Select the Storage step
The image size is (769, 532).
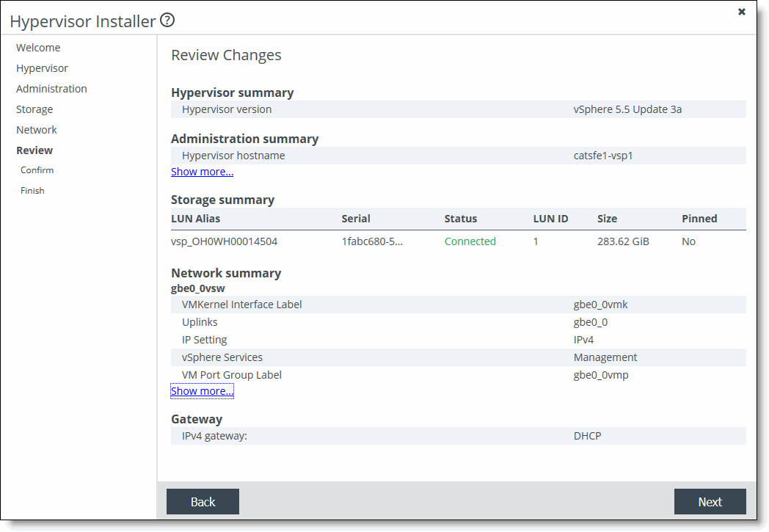[x=34, y=109]
